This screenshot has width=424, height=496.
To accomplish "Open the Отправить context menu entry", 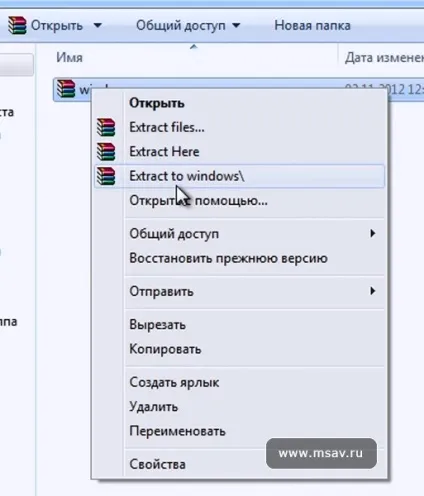I will pyautogui.click(x=239, y=291).
